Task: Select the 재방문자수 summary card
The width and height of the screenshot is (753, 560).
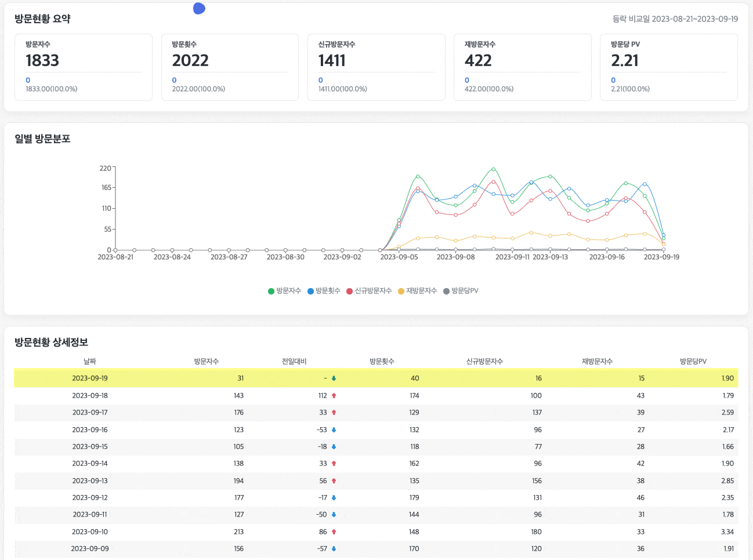Action: [523, 67]
